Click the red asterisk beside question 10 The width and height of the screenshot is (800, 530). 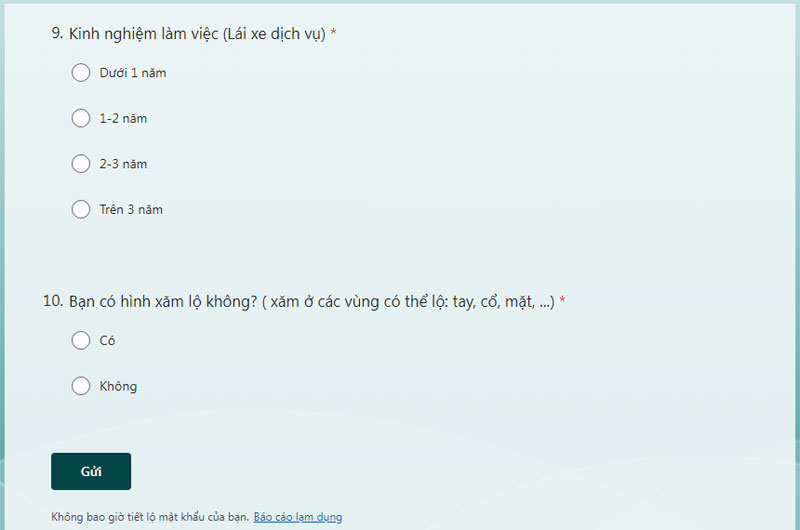click(562, 300)
